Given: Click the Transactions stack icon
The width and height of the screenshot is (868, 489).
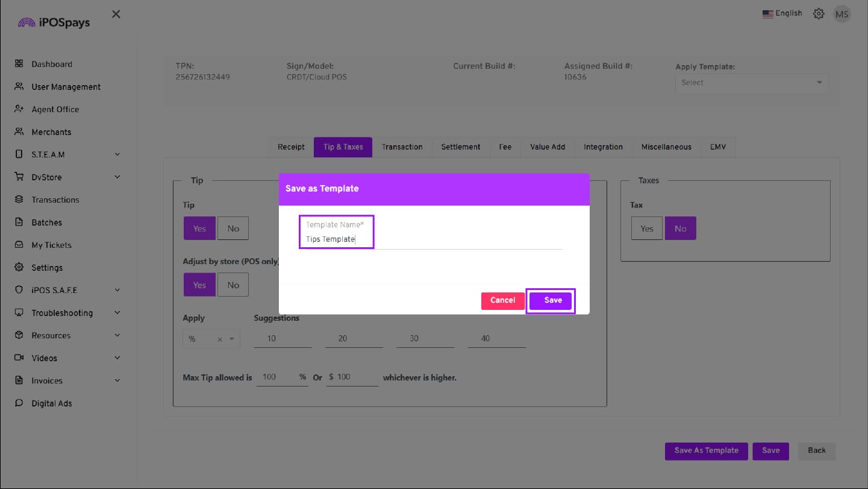Looking at the screenshot, I should click(x=19, y=200).
